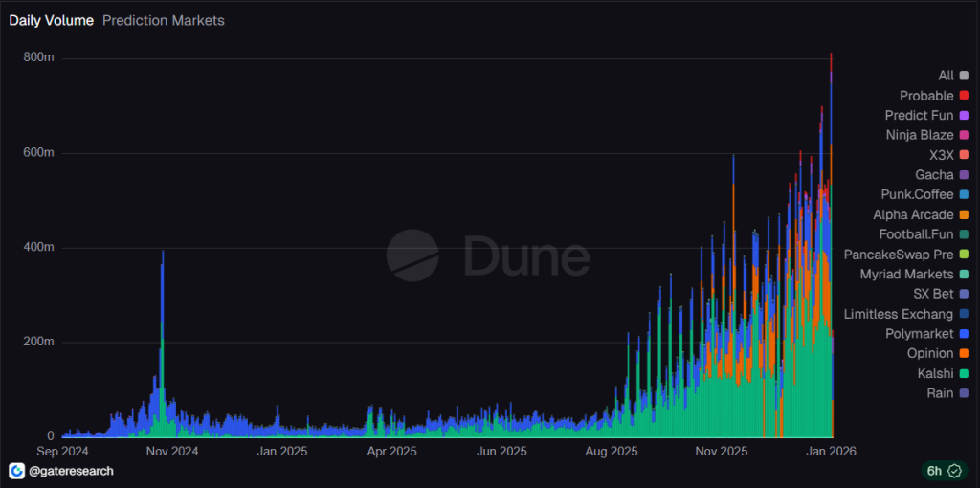Click the purple Predict Fun legend dot
The width and height of the screenshot is (980, 488).
pos(964,116)
